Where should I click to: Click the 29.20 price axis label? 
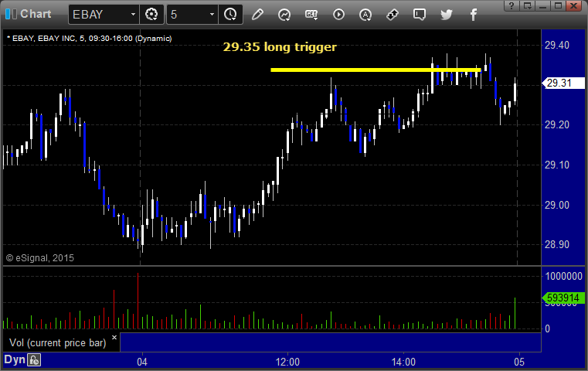557,124
